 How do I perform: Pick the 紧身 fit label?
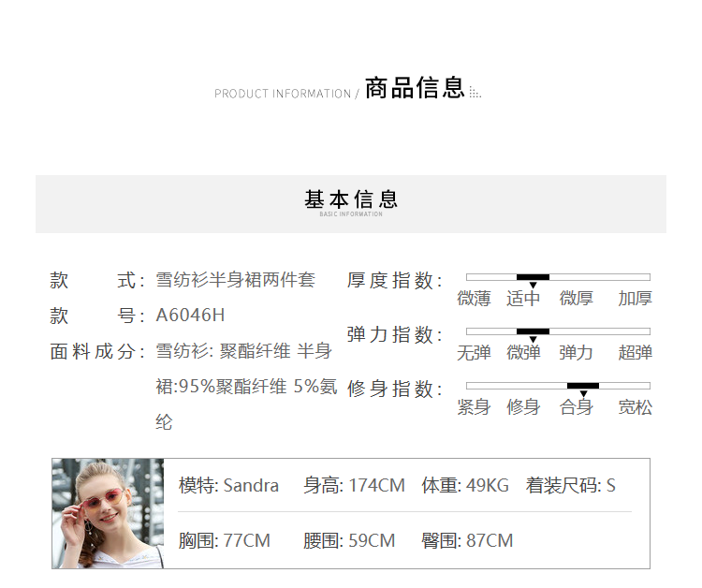(x=474, y=407)
